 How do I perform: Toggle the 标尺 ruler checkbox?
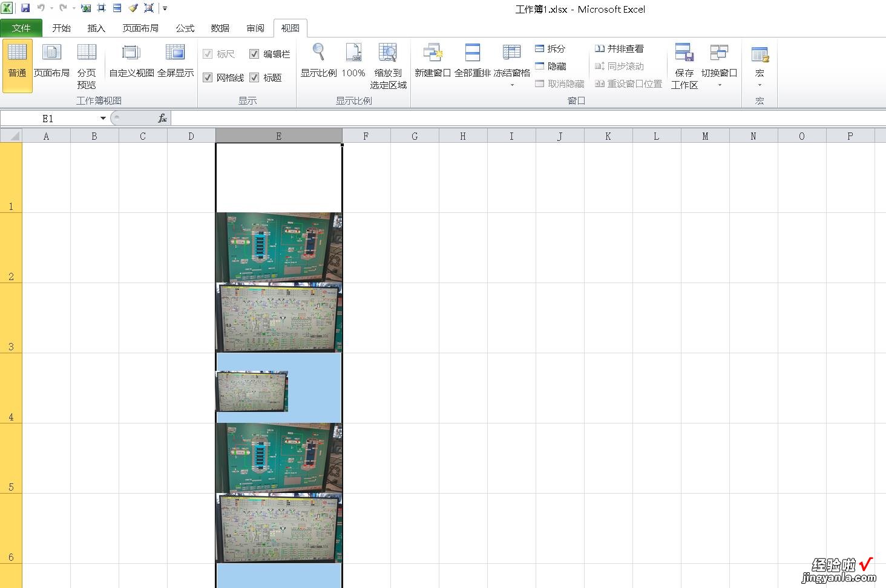208,54
